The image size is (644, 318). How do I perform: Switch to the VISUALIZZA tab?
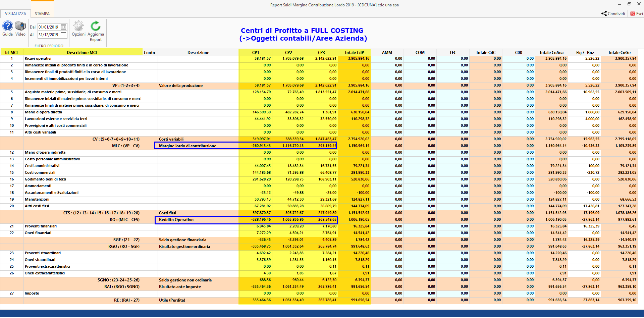(15, 14)
